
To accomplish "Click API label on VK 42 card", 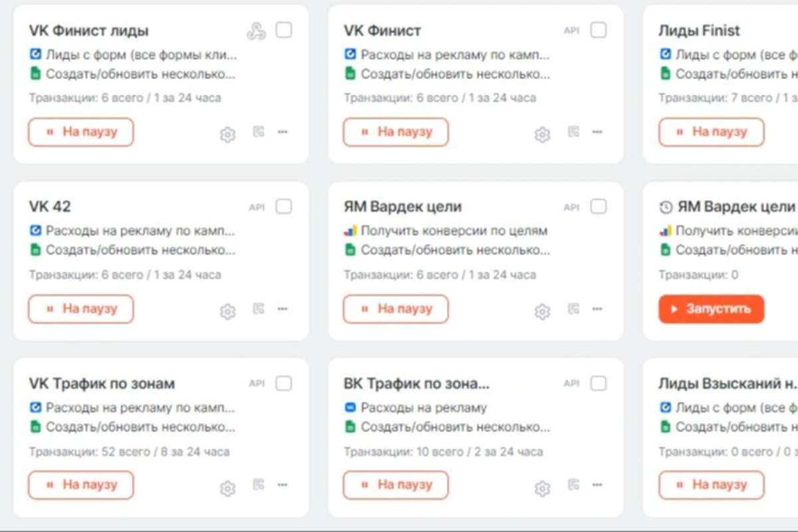I will pos(257,207).
